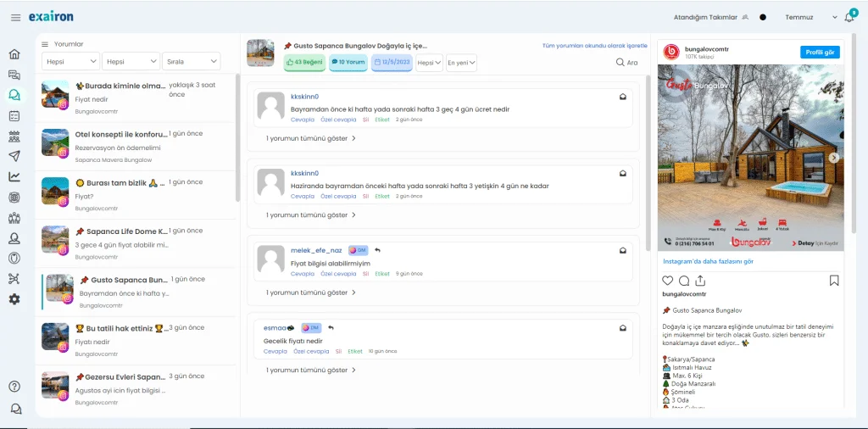Toggle the Instagram heart like icon
This screenshot has height=429, width=868.
tap(668, 281)
